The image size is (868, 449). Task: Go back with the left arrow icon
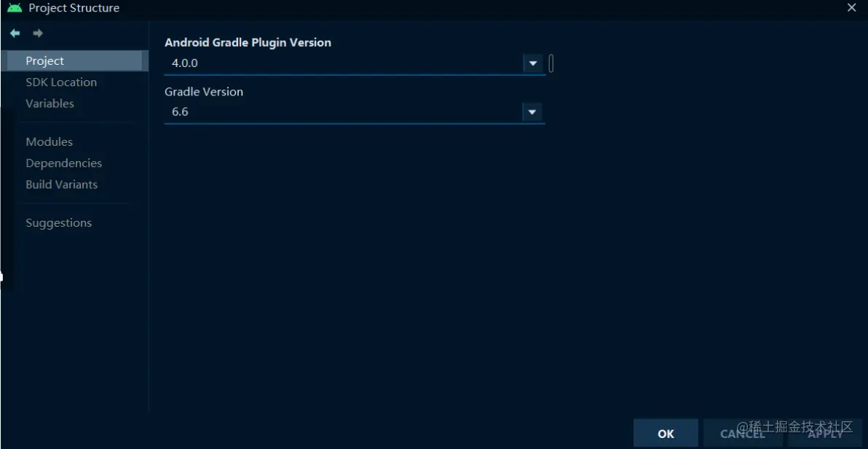click(x=15, y=34)
